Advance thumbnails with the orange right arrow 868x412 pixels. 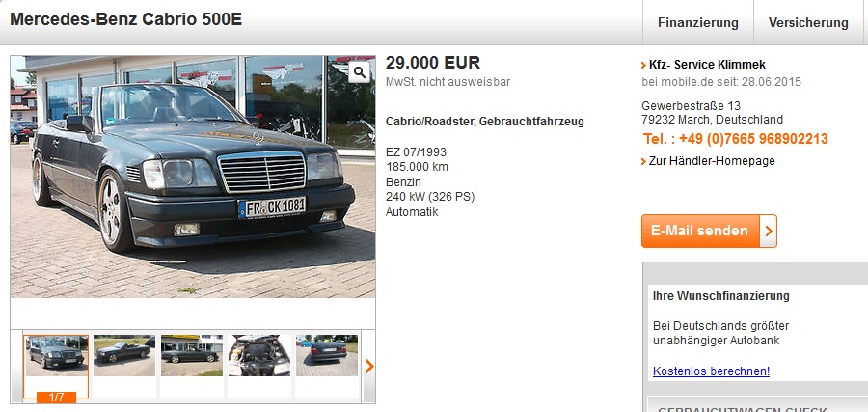pyautogui.click(x=369, y=366)
